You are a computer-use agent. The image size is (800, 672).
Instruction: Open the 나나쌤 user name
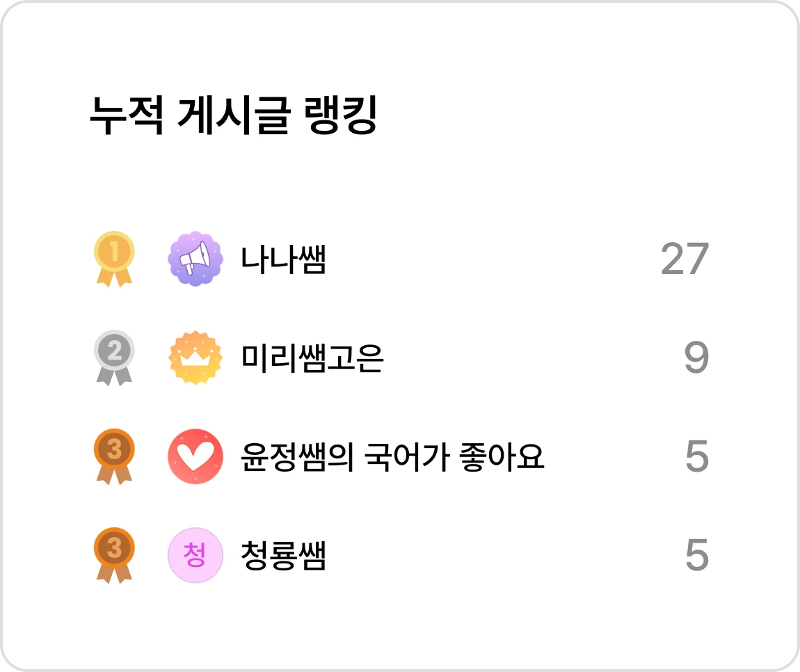point(283,259)
